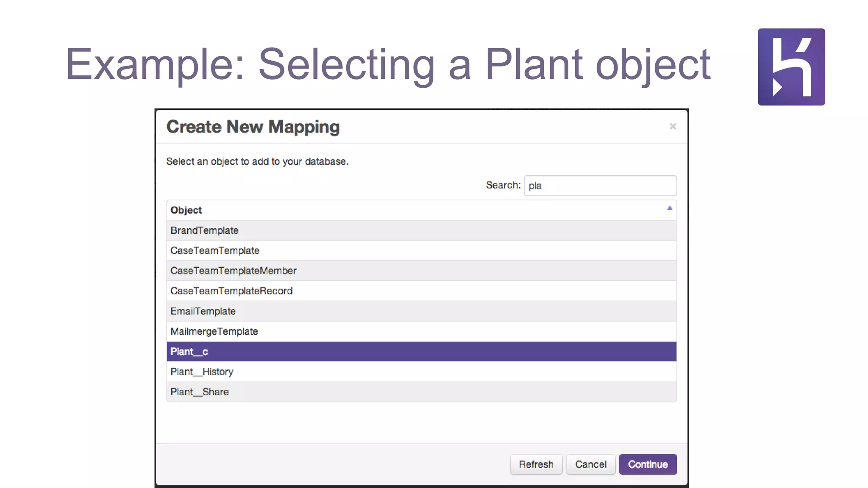Click the Refresh button

pos(536,464)
